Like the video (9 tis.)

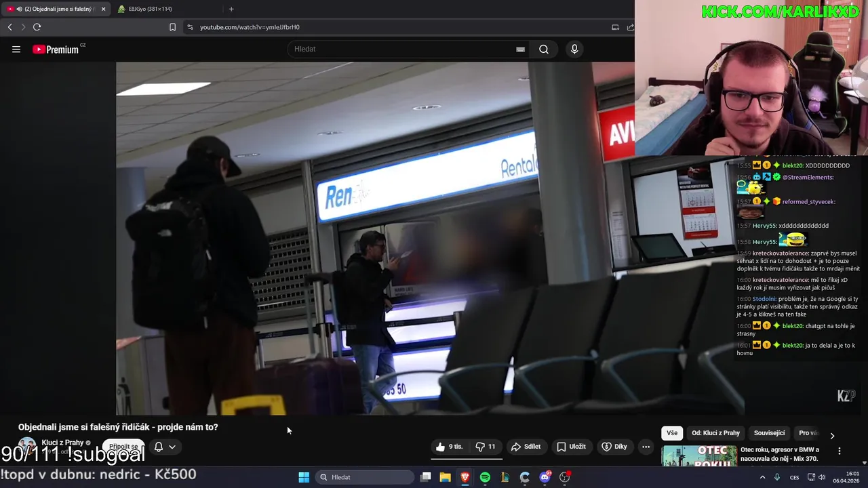[x=450, y=447]
